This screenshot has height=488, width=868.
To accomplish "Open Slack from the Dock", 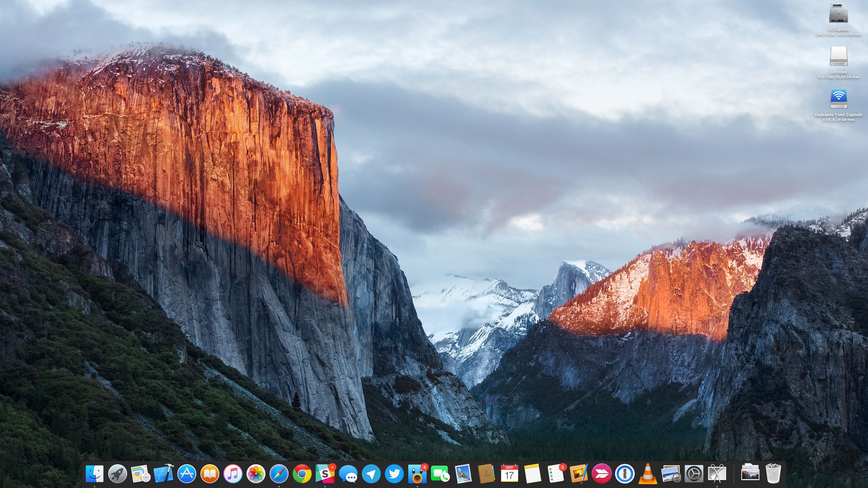I will (x=325, y=474).
